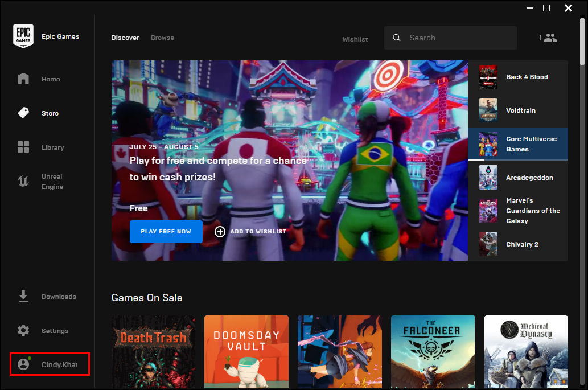Select the Chivalry 2 thumbnail
The height and width of the screenshot is (390, 588).
point(488,244)
